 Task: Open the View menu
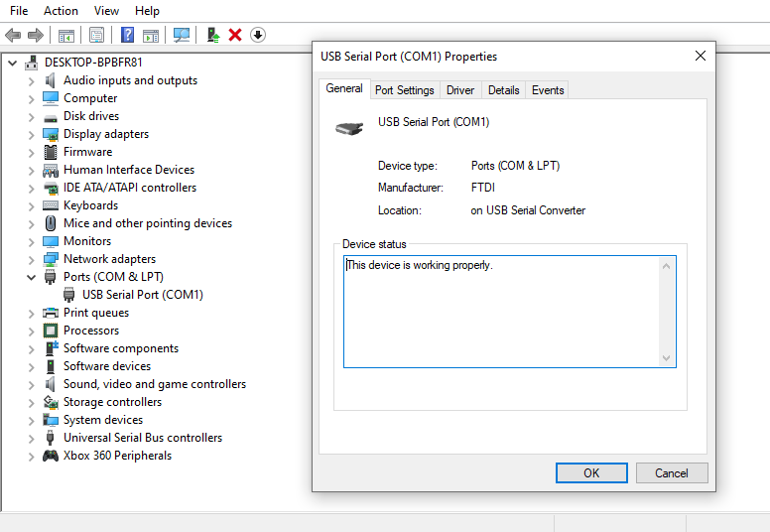(x=106, y=11)
